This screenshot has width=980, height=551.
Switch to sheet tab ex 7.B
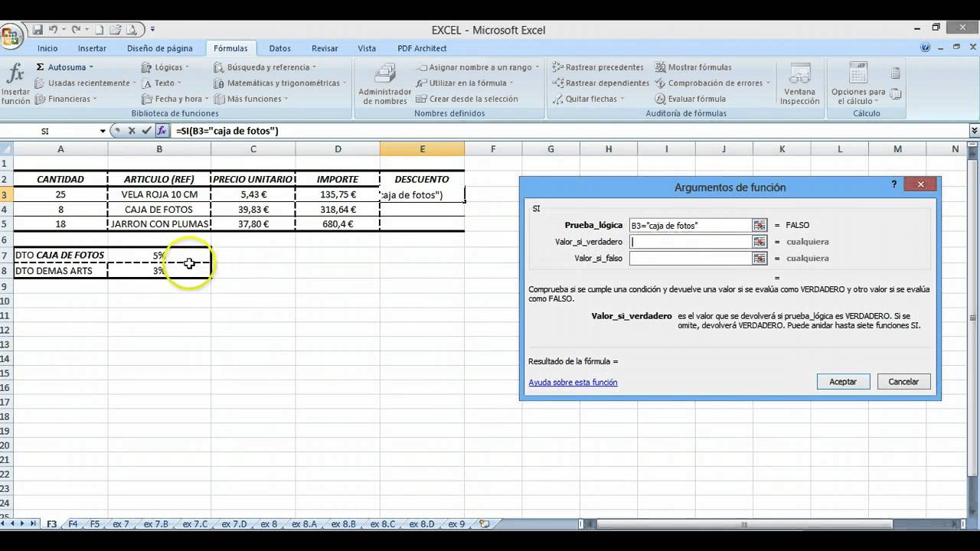point(156,524)
